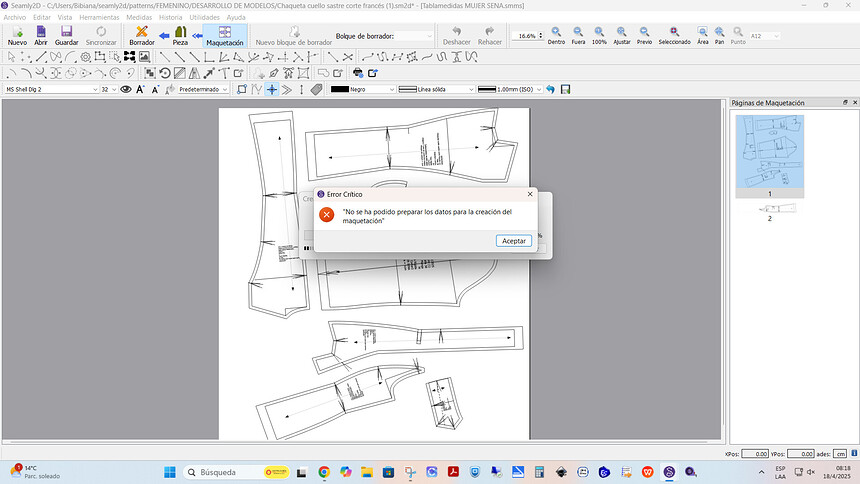Viewport: 860px width, 484px height.
Task: Open the 1.00mm (ISO) line weight dropdown
Action: (510, 89)
